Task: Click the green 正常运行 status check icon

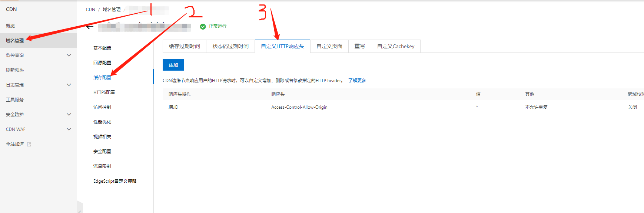Action: pos(203,26)
